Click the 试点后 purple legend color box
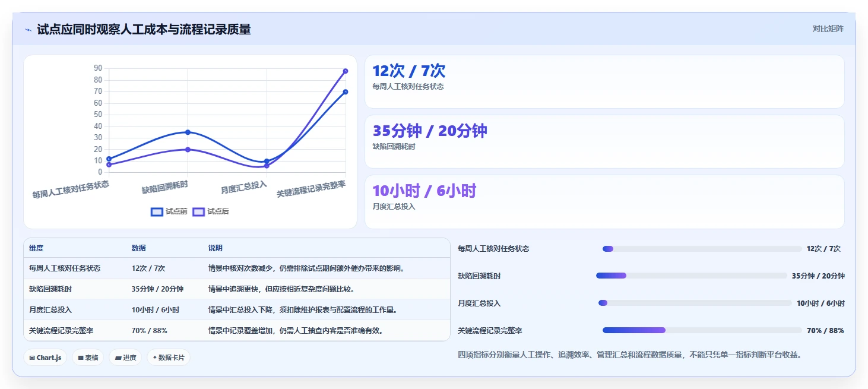Screen dimensions: 868x389 [198, 211]
